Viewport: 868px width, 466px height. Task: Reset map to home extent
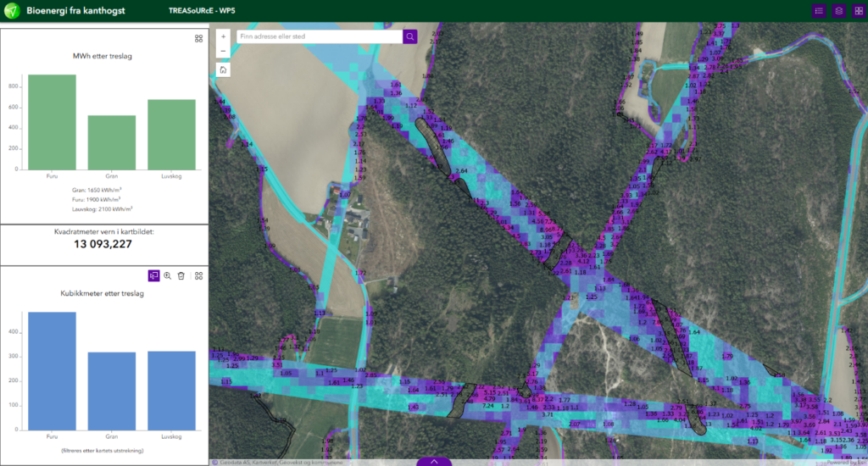[223, 70]
